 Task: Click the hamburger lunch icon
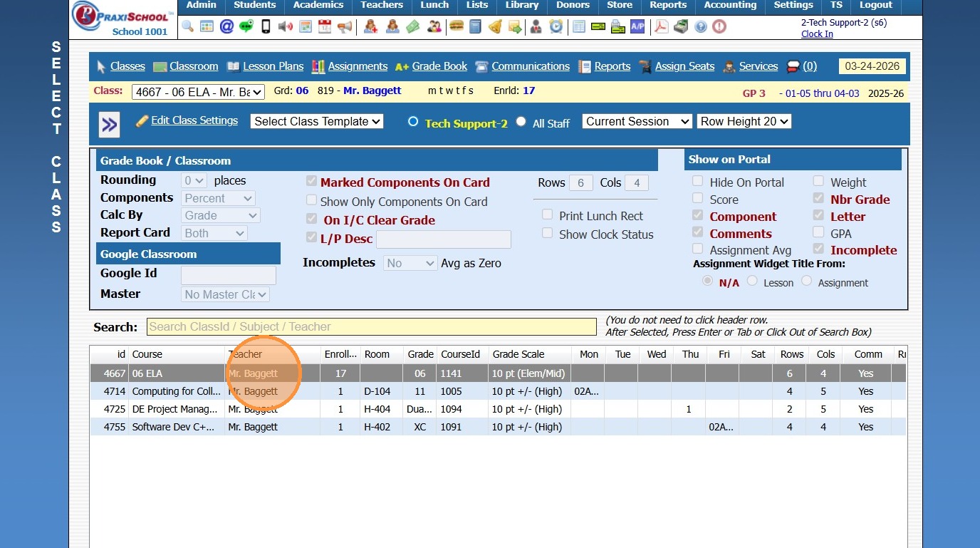click(x=457, y=27)
